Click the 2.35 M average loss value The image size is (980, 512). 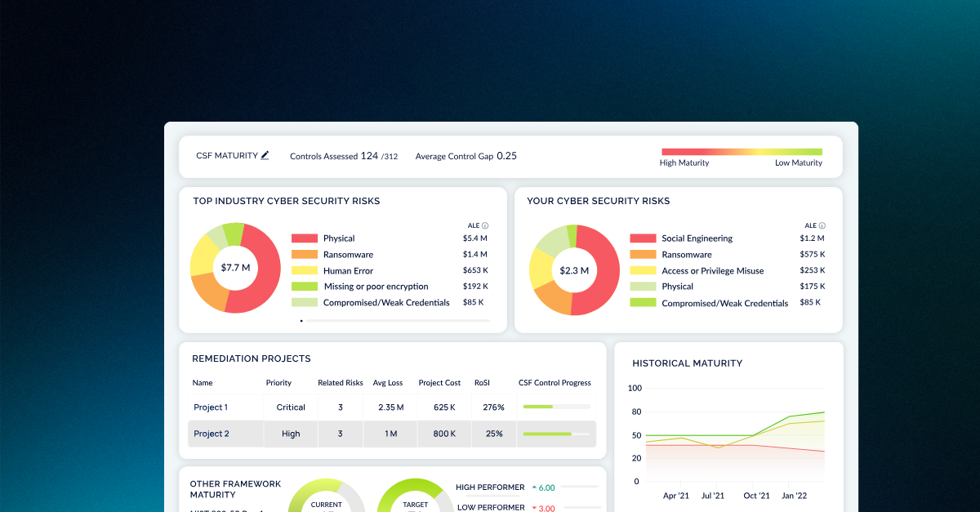coord(391,407)
